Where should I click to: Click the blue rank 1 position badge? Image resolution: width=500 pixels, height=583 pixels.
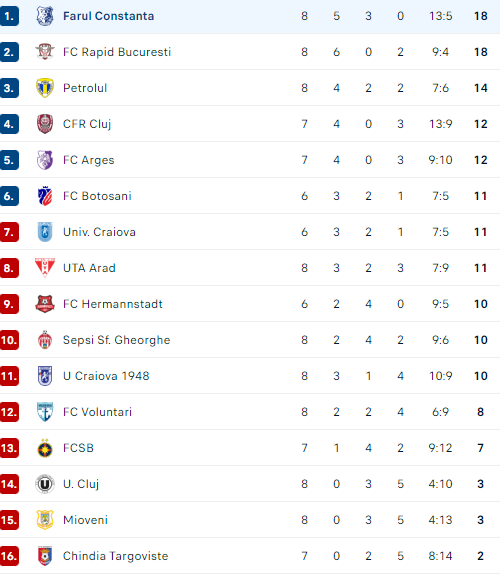[x=9, y=16]
